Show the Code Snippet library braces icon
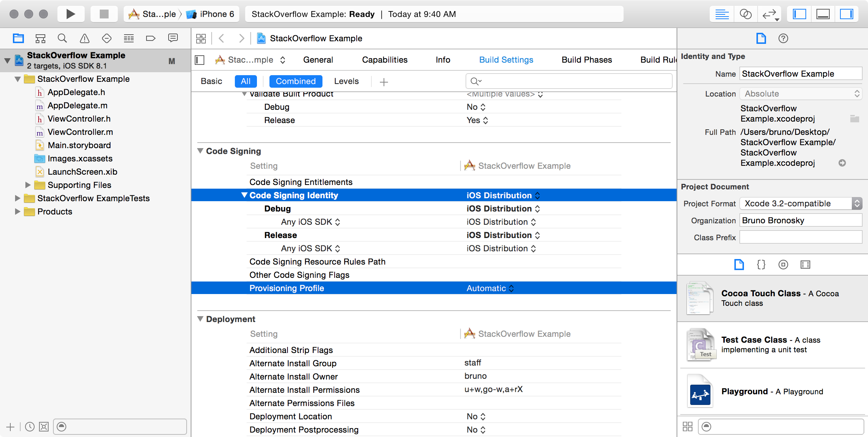 (x=761, y=265)
